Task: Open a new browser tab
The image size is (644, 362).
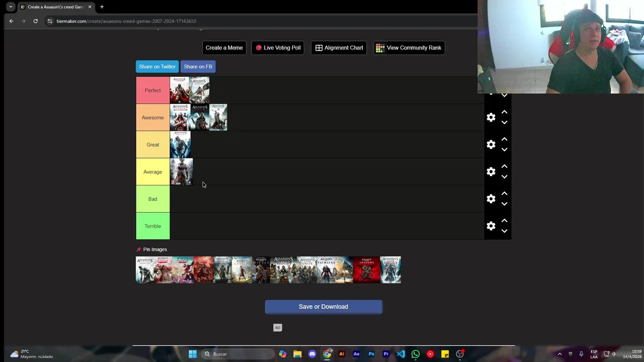Action: (x=102, y=7)
